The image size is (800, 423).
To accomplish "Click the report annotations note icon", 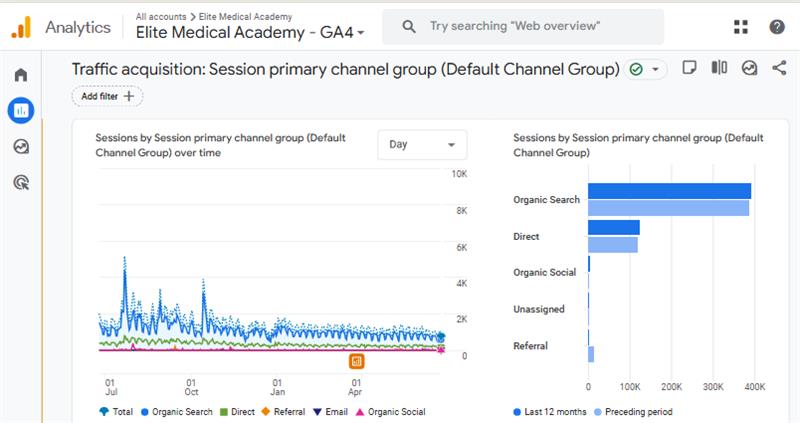I will tap(689, 68).
